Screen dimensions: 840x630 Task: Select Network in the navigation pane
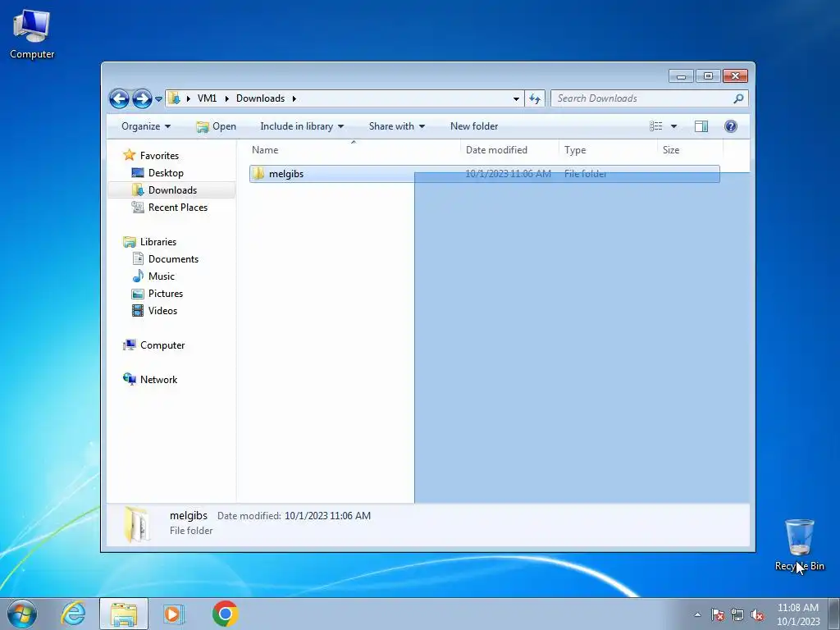[x=158, y=380]
